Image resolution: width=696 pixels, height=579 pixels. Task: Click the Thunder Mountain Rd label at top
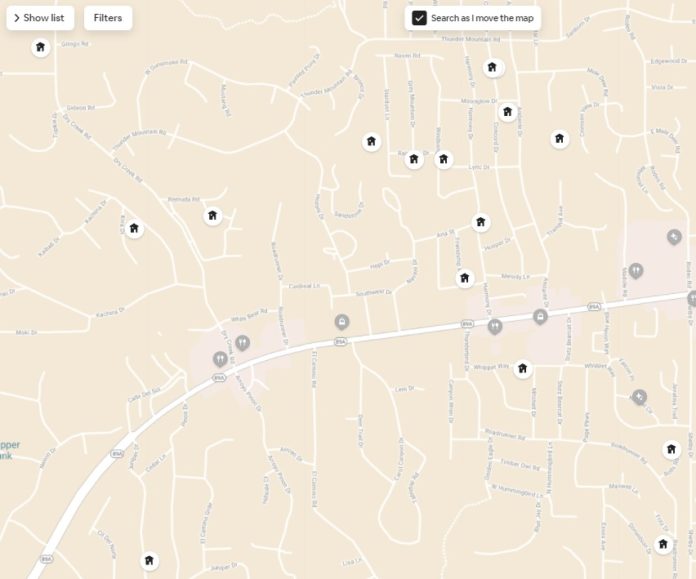click(471, 39)
